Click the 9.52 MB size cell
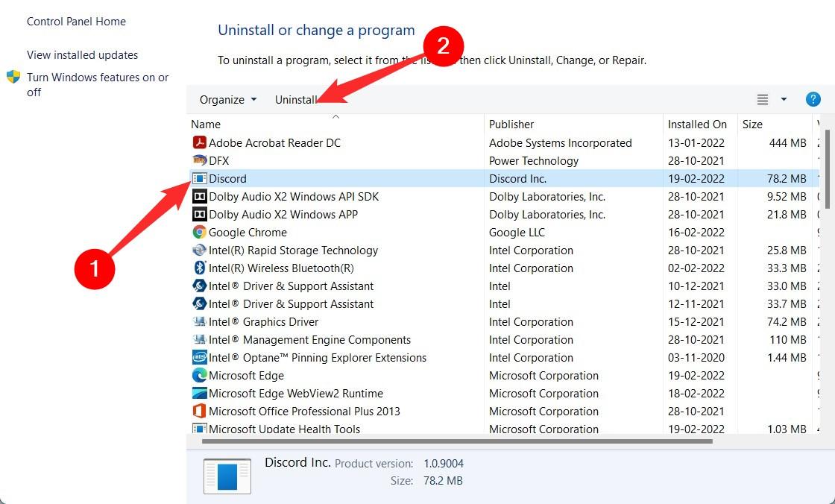 787,197
